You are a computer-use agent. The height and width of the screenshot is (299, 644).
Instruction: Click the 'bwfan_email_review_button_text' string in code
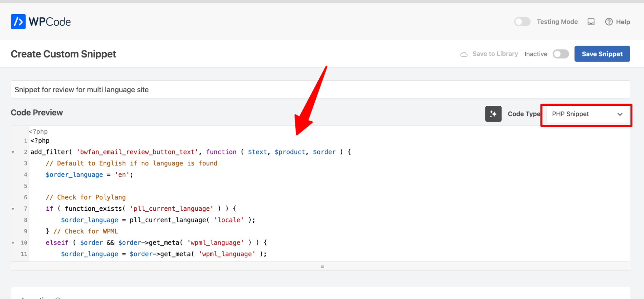click(x=137, y=152)
